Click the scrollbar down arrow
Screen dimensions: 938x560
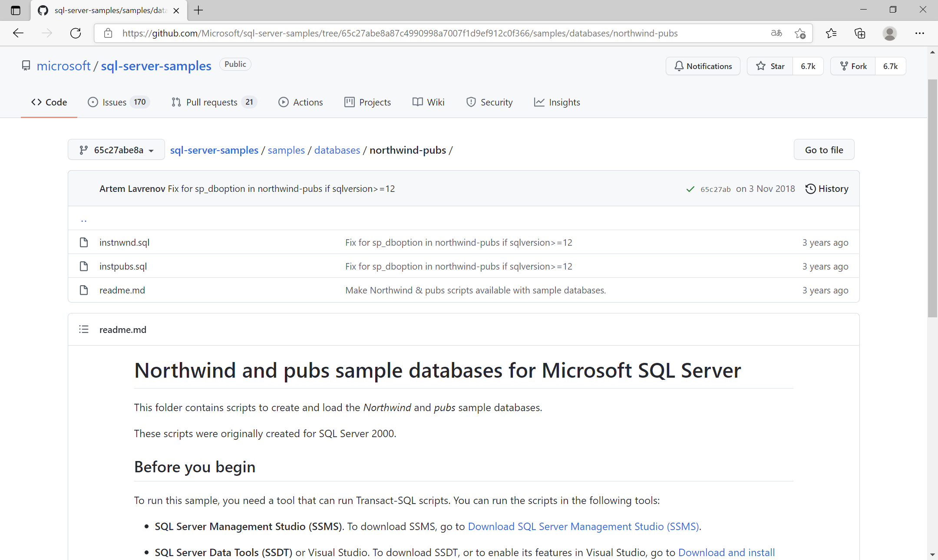coord(932,554)
